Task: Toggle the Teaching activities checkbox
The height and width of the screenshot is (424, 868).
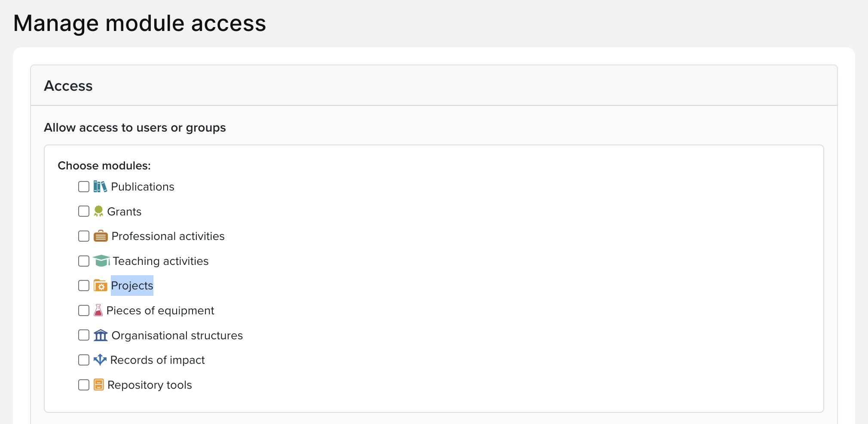Action: tap(84, 261)
